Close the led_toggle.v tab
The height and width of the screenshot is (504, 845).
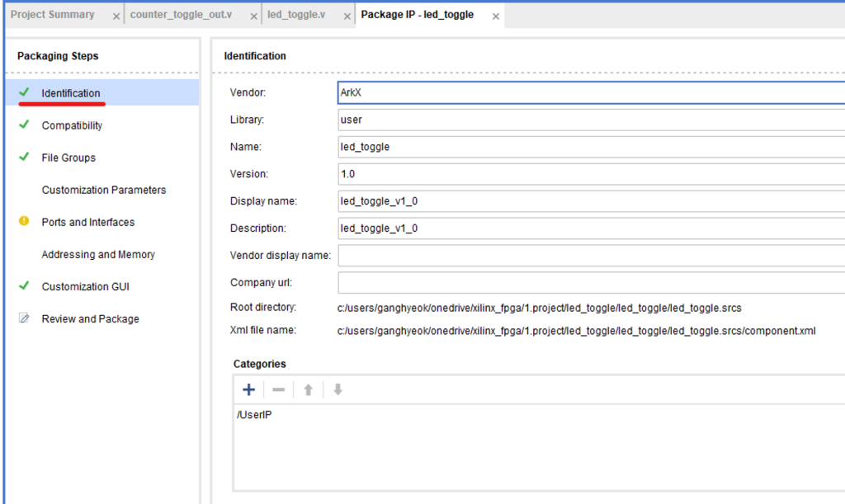point(347,16)
